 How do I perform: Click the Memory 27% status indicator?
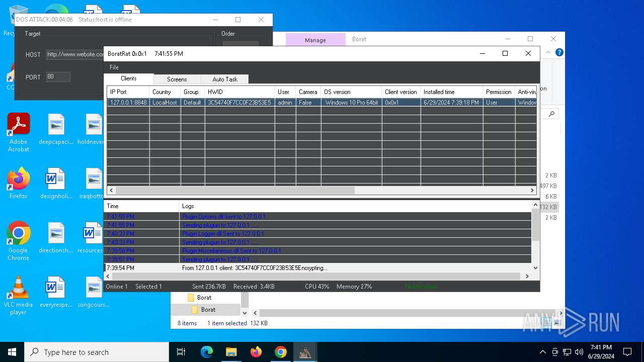(x=354, y=287)
